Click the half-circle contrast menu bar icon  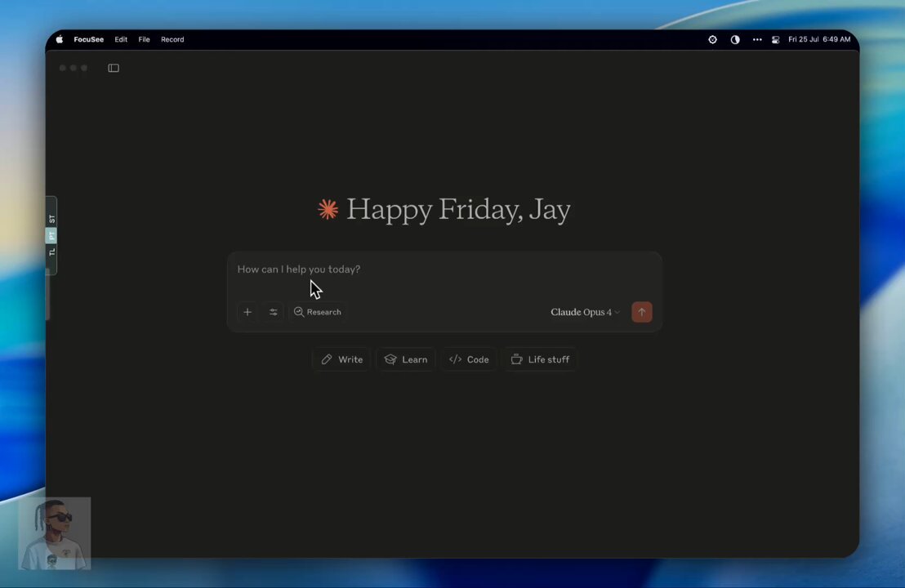click(x=735, y=39)
